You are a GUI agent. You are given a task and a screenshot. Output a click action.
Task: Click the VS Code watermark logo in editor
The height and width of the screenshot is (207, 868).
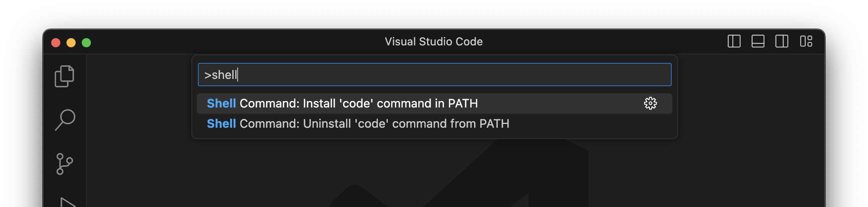point(478,179)
